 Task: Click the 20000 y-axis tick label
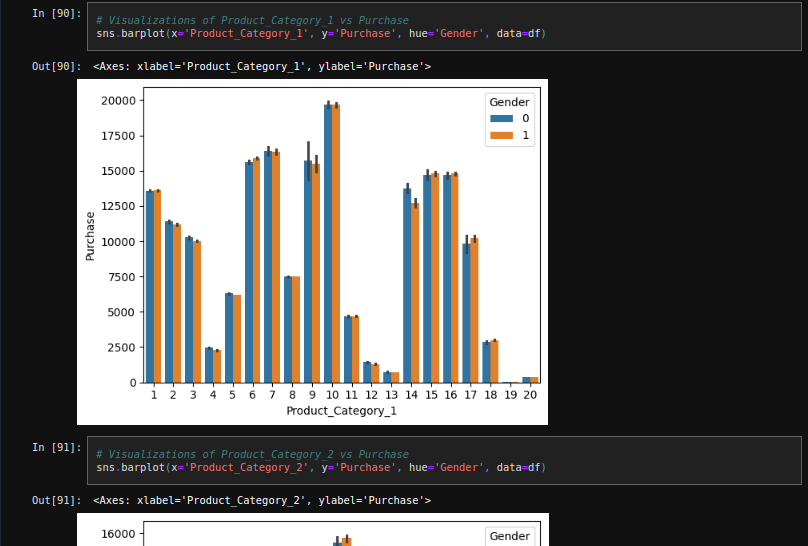[119, 101]
